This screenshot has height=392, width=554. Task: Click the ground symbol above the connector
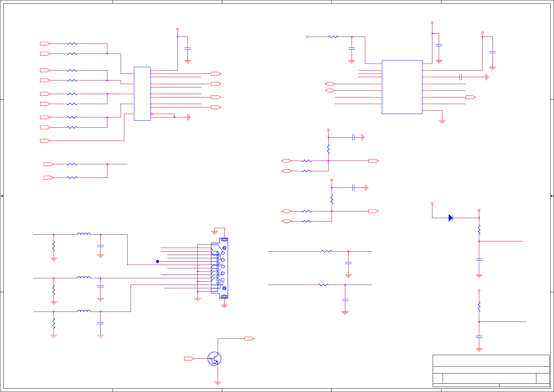214,232
